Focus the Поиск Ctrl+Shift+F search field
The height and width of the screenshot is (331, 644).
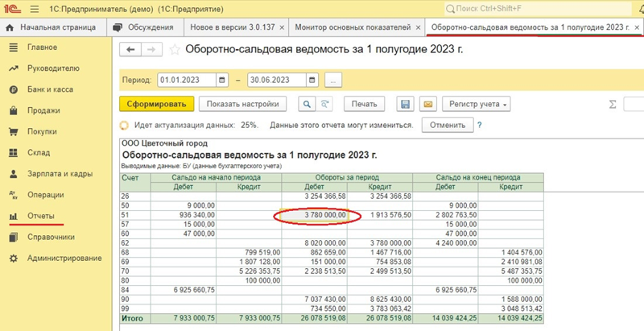click(x=538, y=9)
